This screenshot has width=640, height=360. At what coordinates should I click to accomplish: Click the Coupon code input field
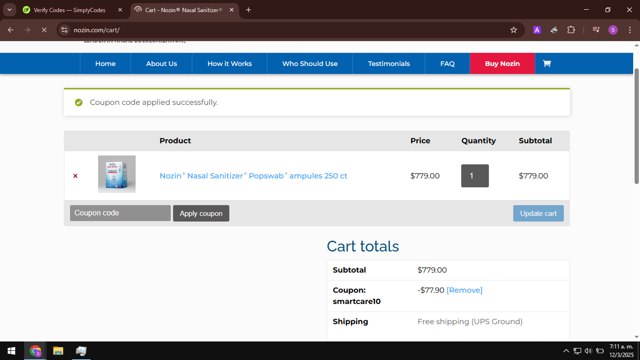[x=120, y=213]
